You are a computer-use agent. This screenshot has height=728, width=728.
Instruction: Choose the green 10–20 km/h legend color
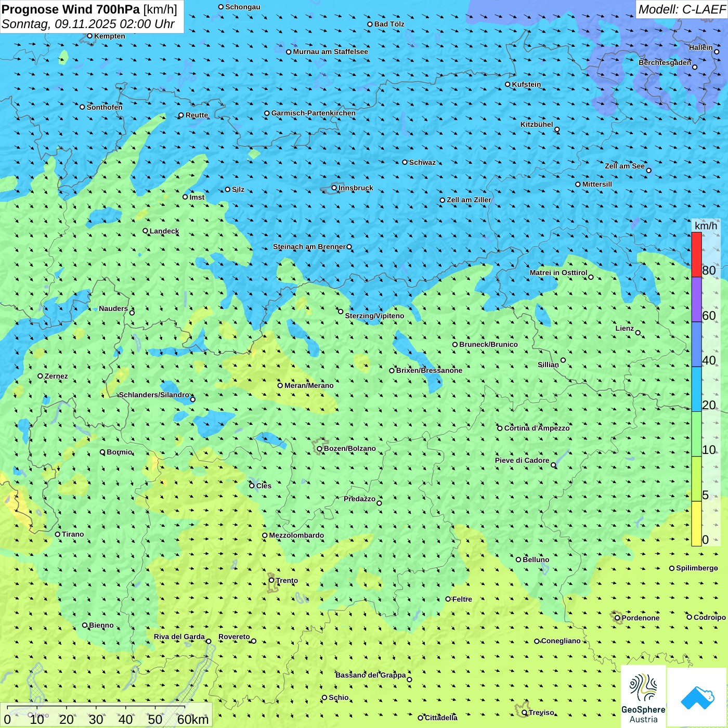[x=696, y=434]
